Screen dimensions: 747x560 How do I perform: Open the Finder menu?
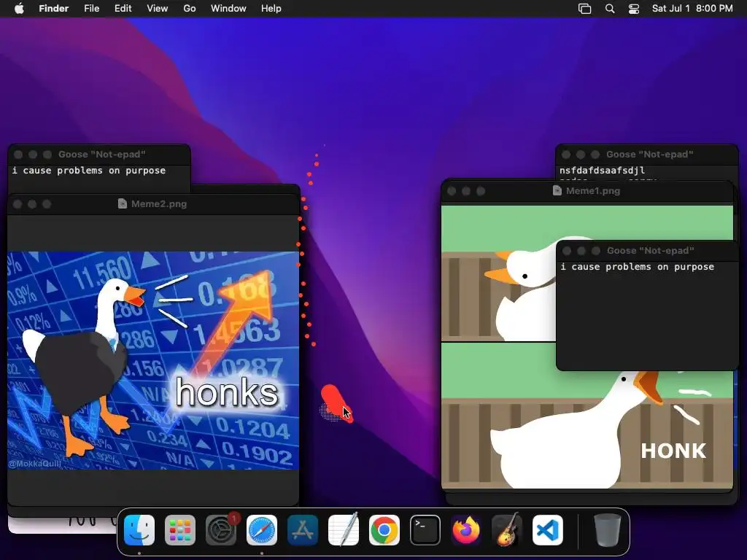coord(54,9)
